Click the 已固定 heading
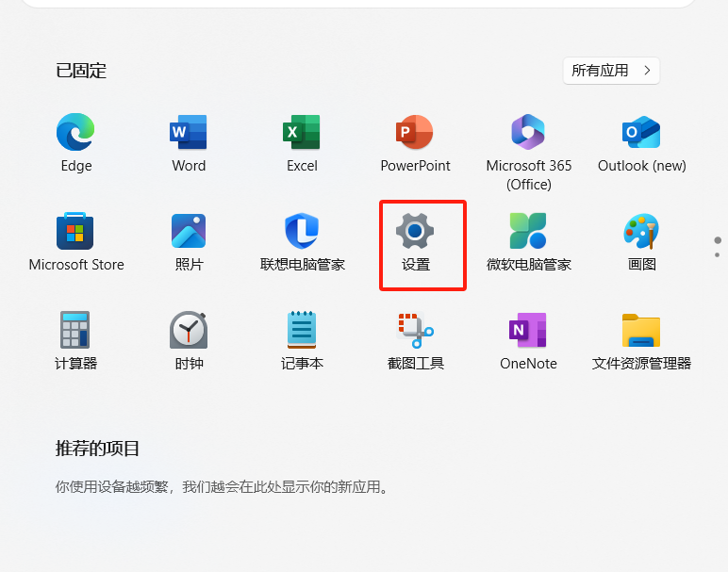728x572 pixels. click(81, 71)
